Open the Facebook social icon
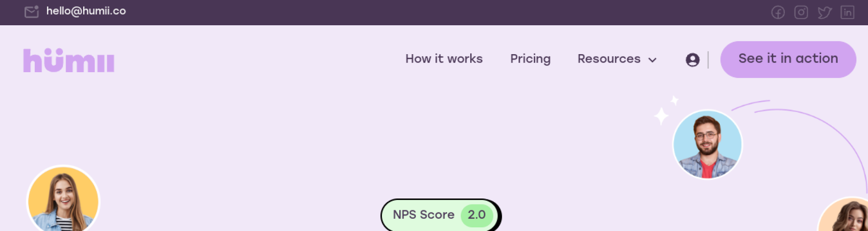 [778, 12]
